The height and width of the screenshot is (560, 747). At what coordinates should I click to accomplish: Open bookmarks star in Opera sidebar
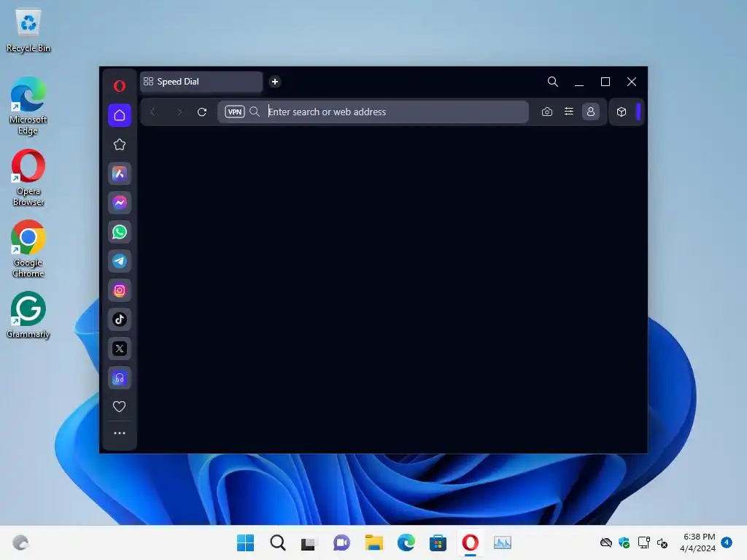pos(120,144)
